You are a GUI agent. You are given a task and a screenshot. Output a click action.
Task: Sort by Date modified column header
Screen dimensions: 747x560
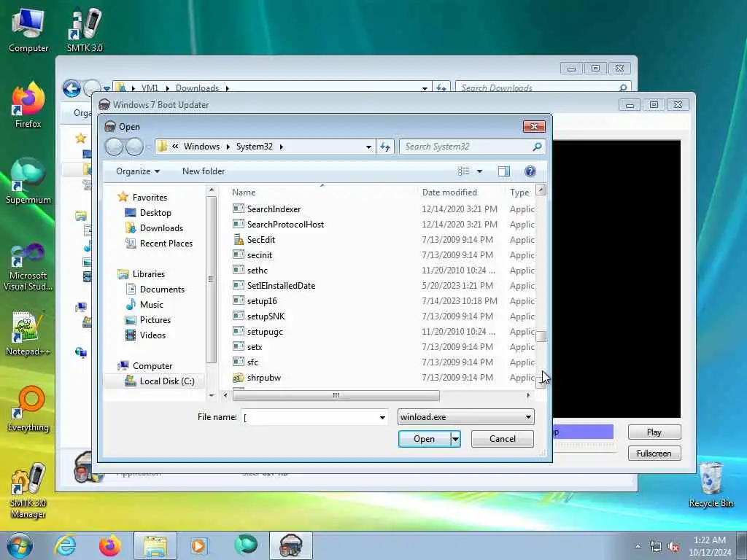coord(461,192)
